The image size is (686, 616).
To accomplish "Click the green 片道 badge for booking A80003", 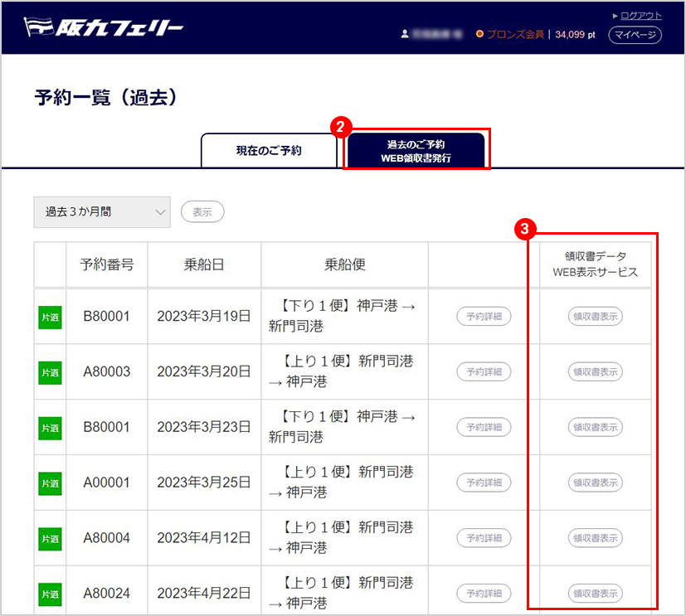I will click(x=50, y=372).
